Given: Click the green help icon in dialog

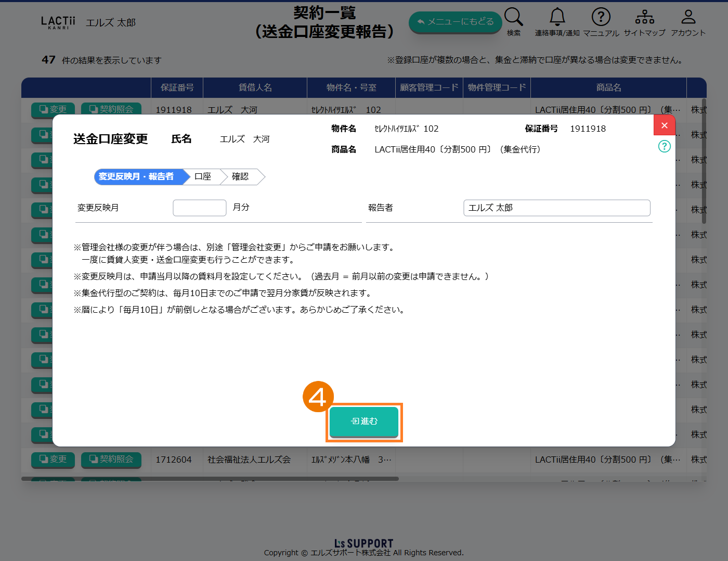Looking at the screenshot, I should point(664,146).
